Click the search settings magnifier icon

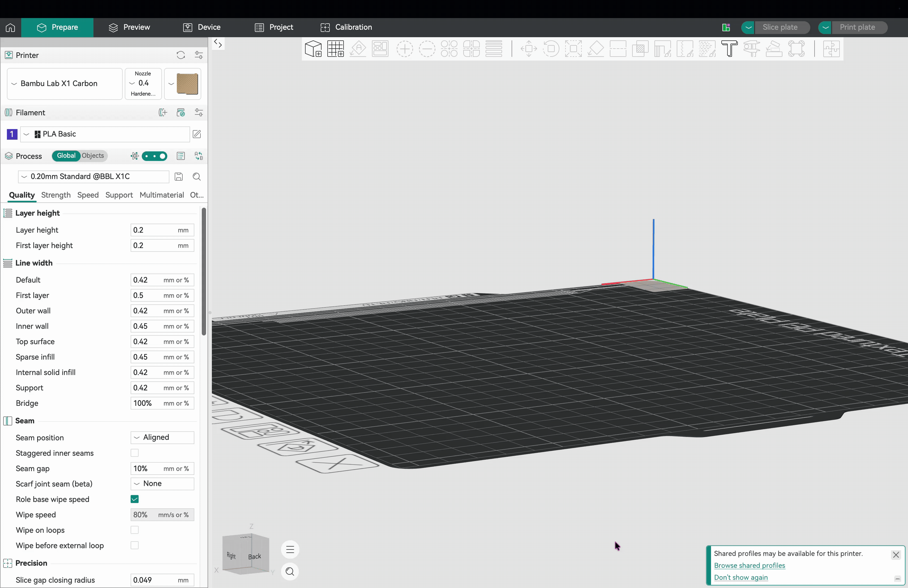197,177
